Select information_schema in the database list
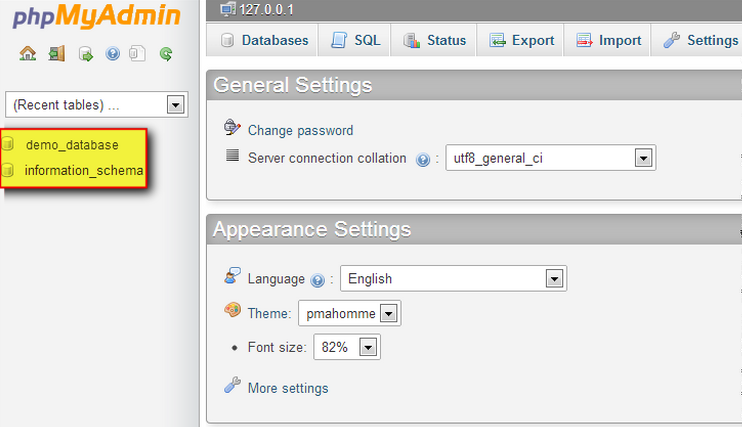The height and width of the screenshot is (427, 742). pyautogui.click(x=84, y=171)
